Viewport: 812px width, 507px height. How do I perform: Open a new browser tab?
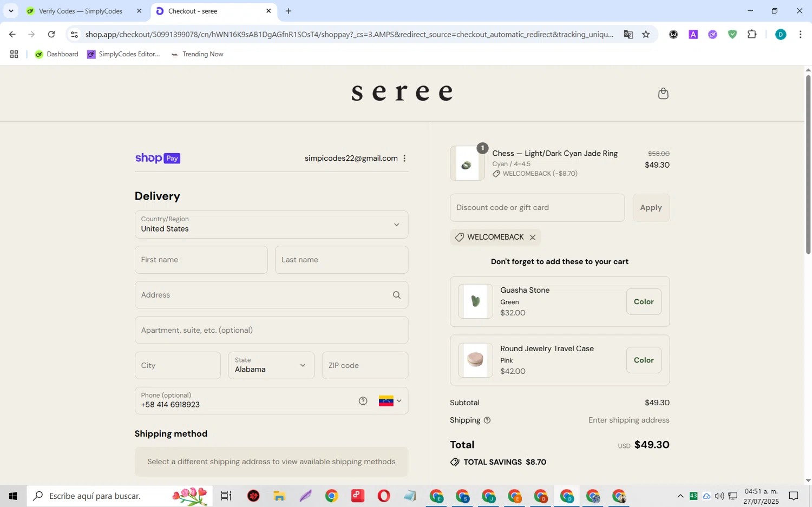coord(289,11)
